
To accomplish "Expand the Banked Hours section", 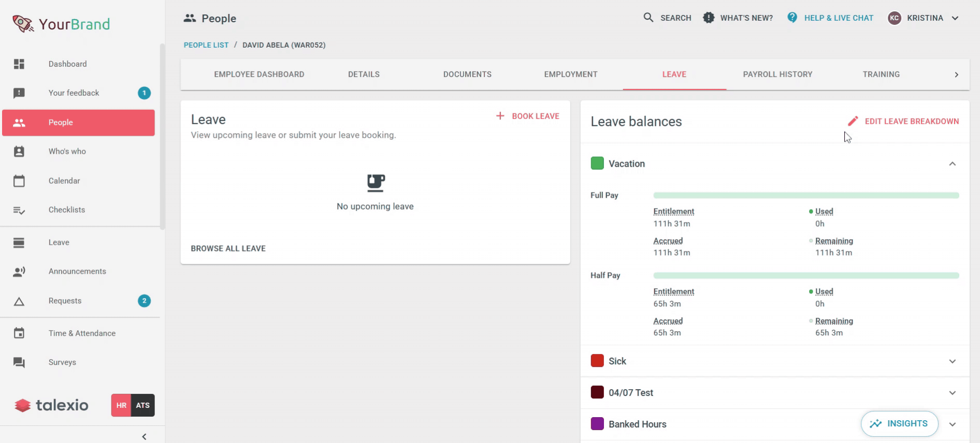I will 953,424.
